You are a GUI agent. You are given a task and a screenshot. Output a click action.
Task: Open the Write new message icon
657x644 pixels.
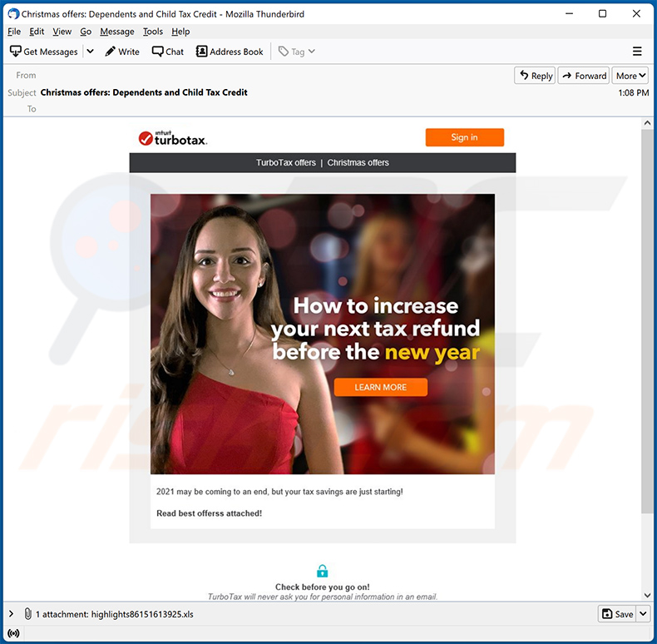point(111,52)
